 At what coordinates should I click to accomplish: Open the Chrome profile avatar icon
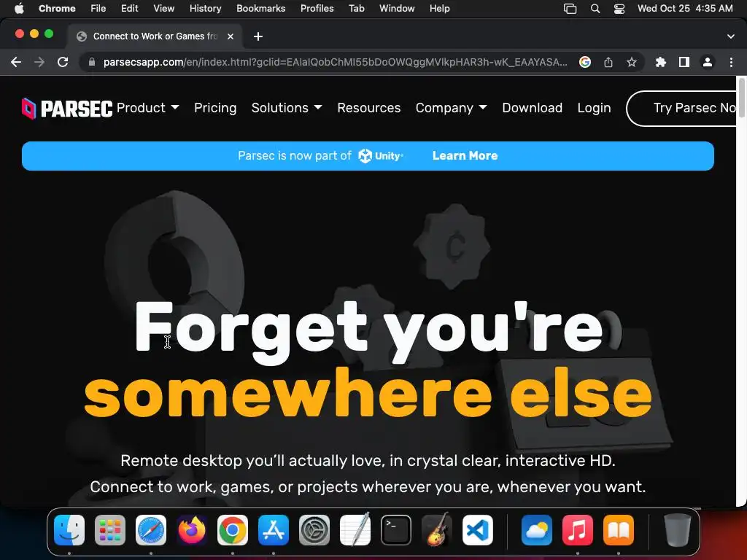tap(708, 62)
